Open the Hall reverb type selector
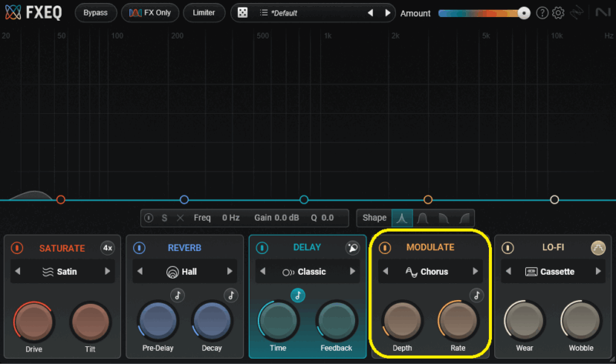Viewport: 616px width, 364px height. click(x=184, y=272)
